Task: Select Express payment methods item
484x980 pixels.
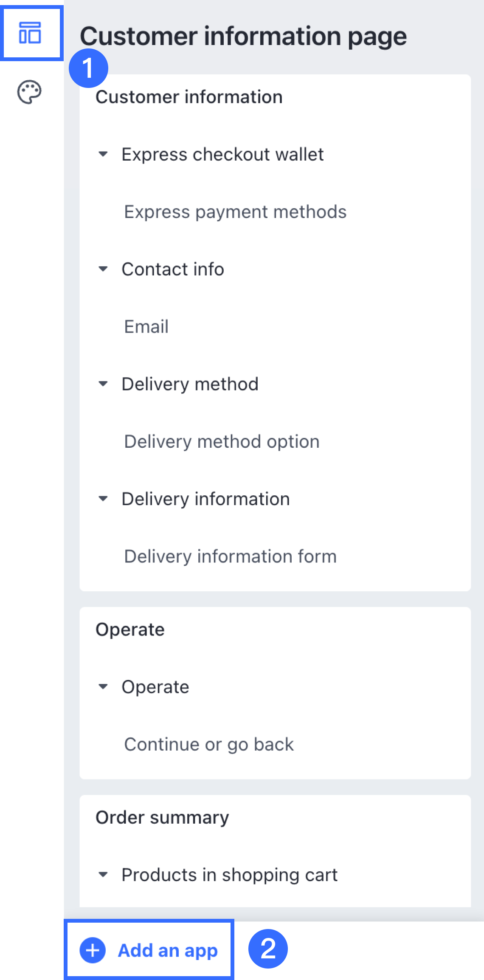Action: coord(235,212)
